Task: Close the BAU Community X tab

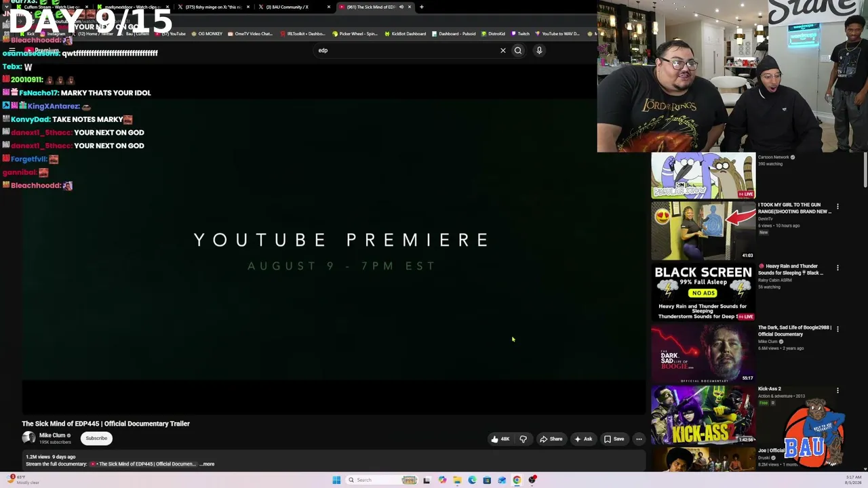Action: click(x=329, y=7)
